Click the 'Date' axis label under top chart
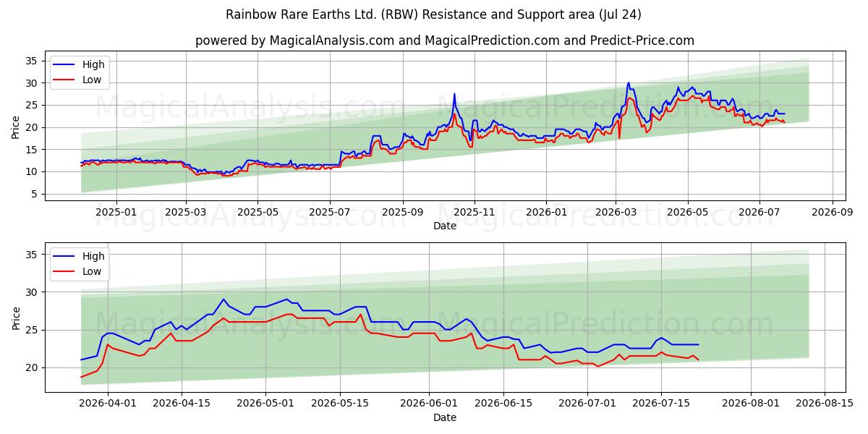The width and height of the screenshot is (868, 434). tap(445, 226)
